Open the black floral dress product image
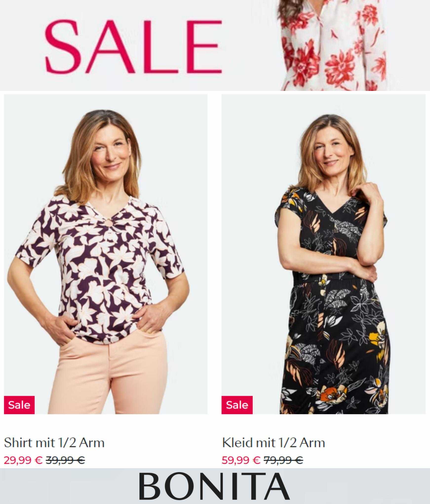Image resolution: width=430 pixels, height=504 pixels. click(x=323, y=254)
